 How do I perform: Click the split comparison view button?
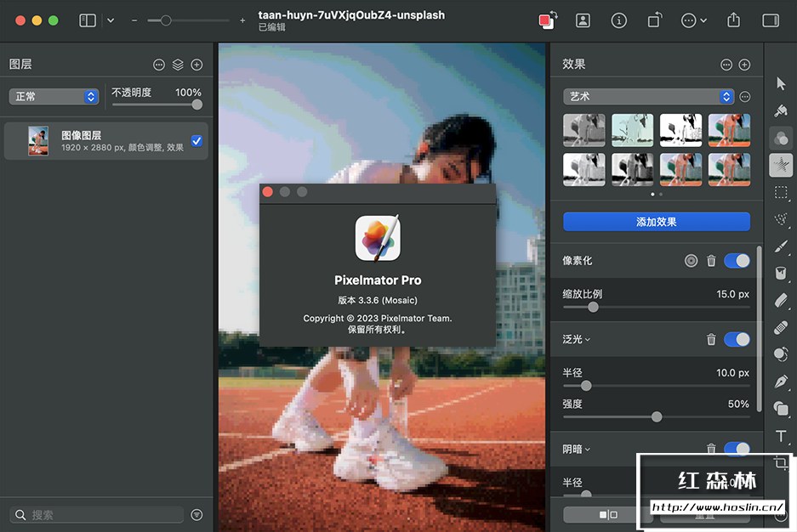tap(608, 514)
